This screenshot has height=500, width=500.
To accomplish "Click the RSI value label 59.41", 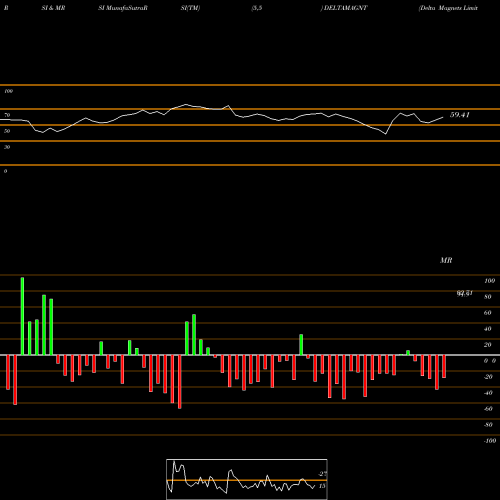I will point(460,115).
